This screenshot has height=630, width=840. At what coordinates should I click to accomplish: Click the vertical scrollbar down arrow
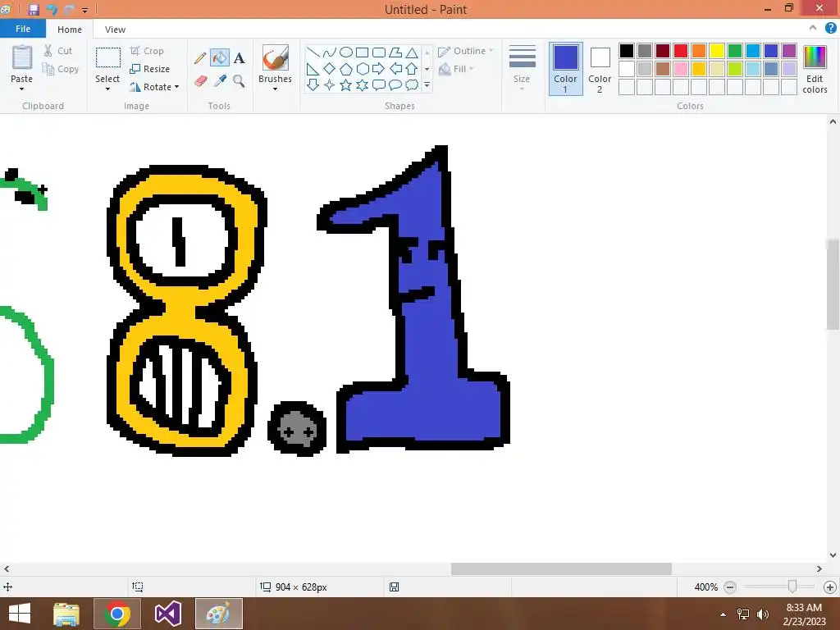click(x=833, y=555)
